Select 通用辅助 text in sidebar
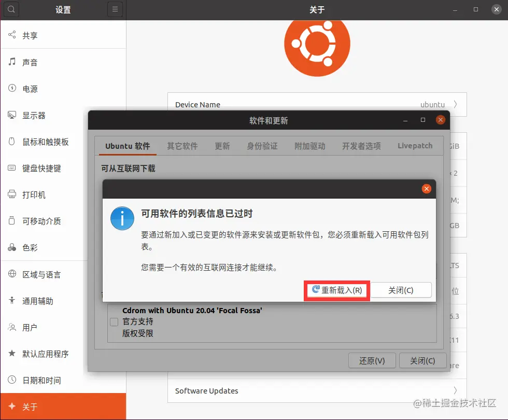This screenshot has height=420, width=508. (x=37, y=301)
